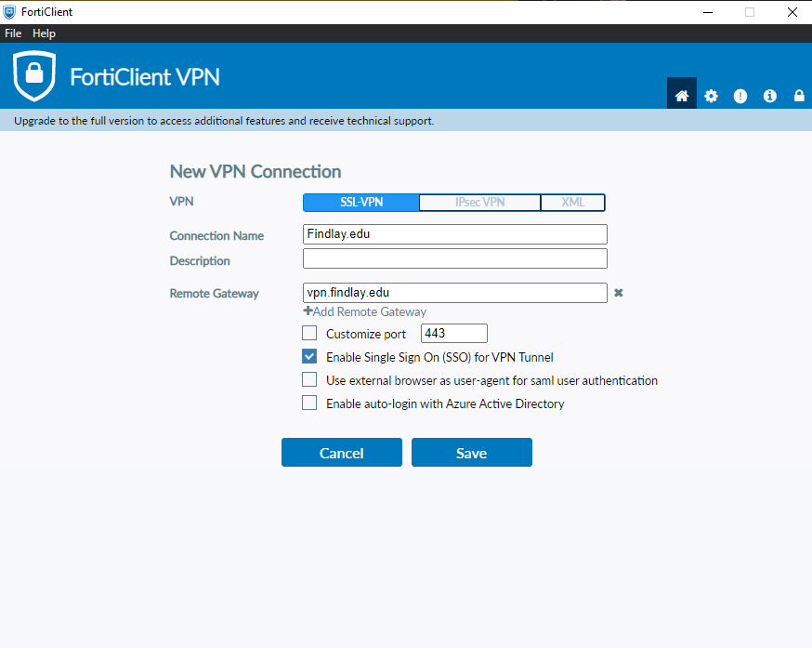Click the upgrade to full version banner text

tap(224, 121)
